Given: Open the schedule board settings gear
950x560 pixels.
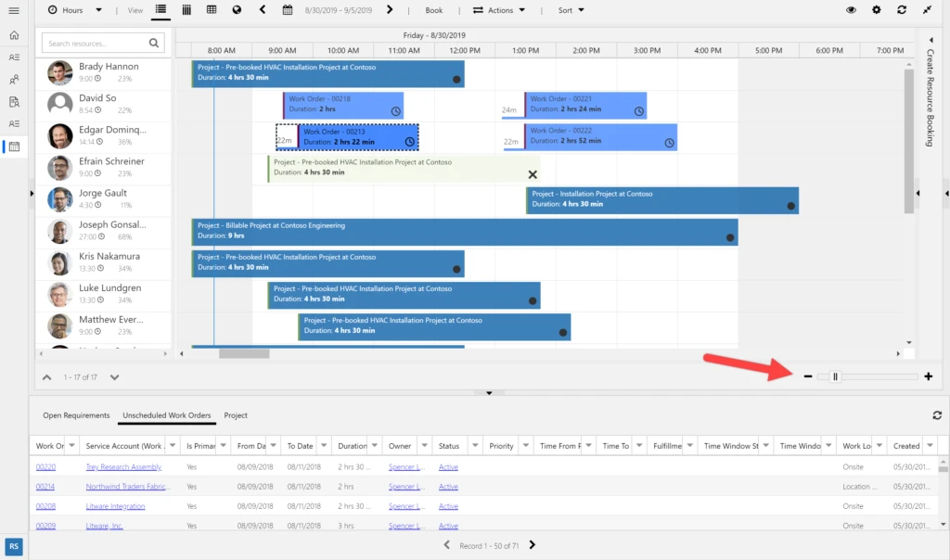Looking at the screenshot, I should pos(874,11).
